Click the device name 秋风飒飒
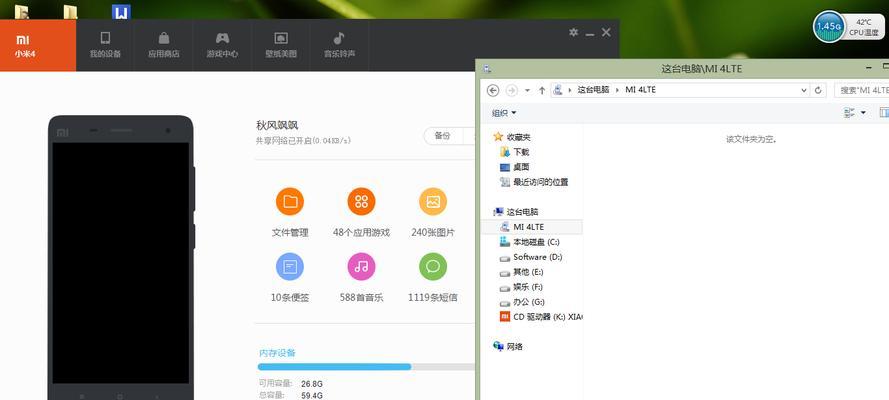Image resolution: width=889 pixels, height=400 pixels. 277,125
